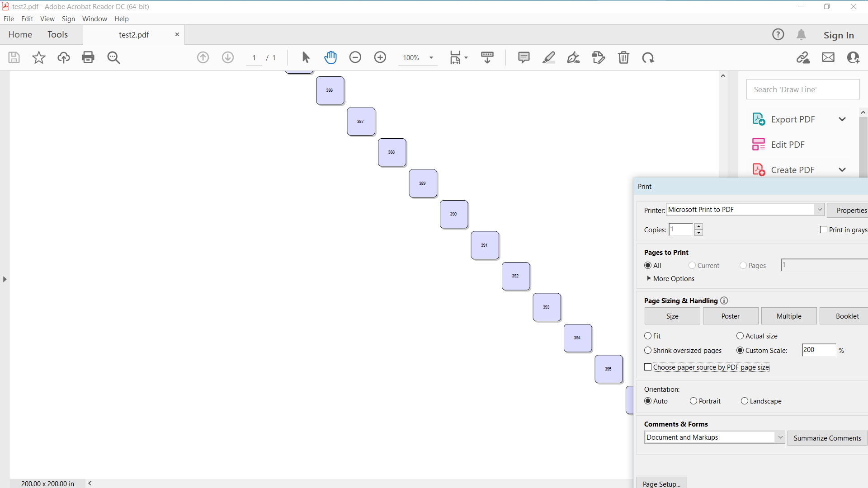Screen dimensions: 868x488
Task: Set orientation to Portrait
Action: (x=693, y=401)
